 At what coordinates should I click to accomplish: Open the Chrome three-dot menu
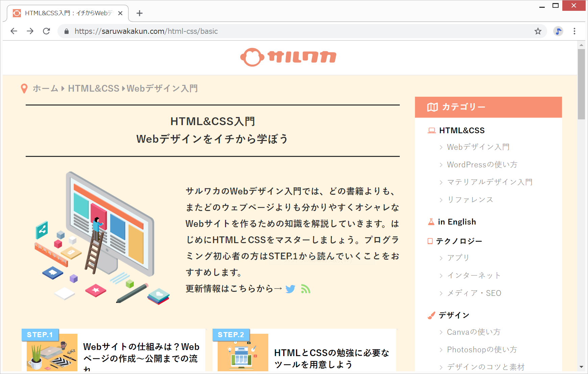point(574,31)
